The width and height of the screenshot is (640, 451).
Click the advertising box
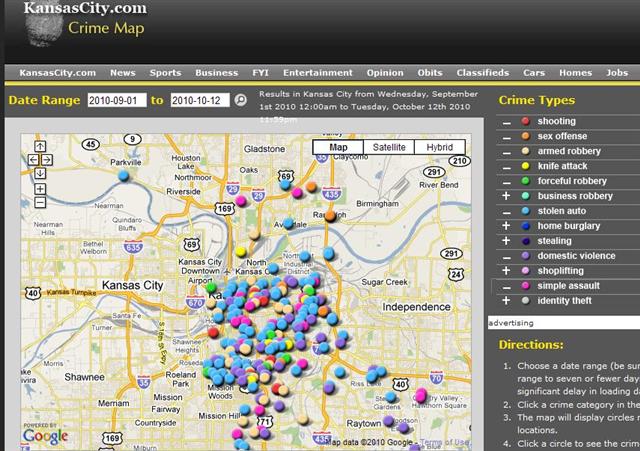[x=564, y=323]
